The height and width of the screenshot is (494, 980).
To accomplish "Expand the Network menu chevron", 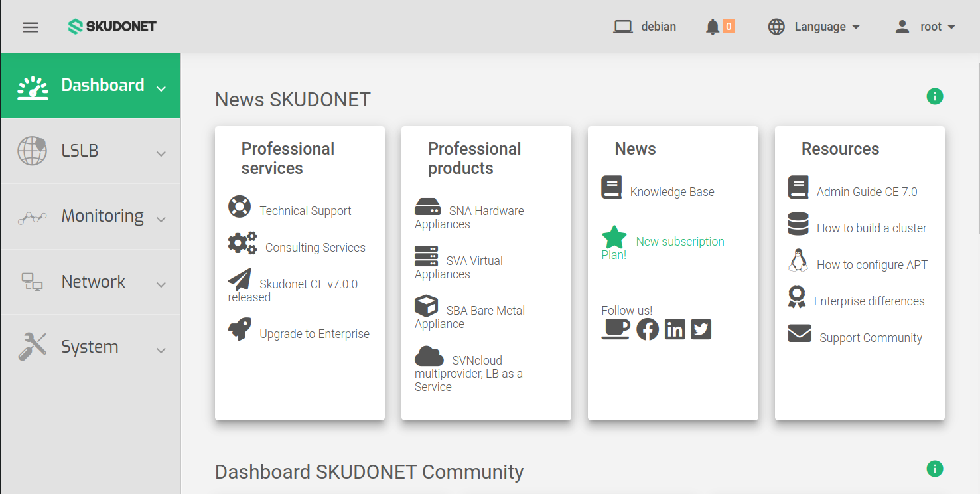I will tap(161, 285).
